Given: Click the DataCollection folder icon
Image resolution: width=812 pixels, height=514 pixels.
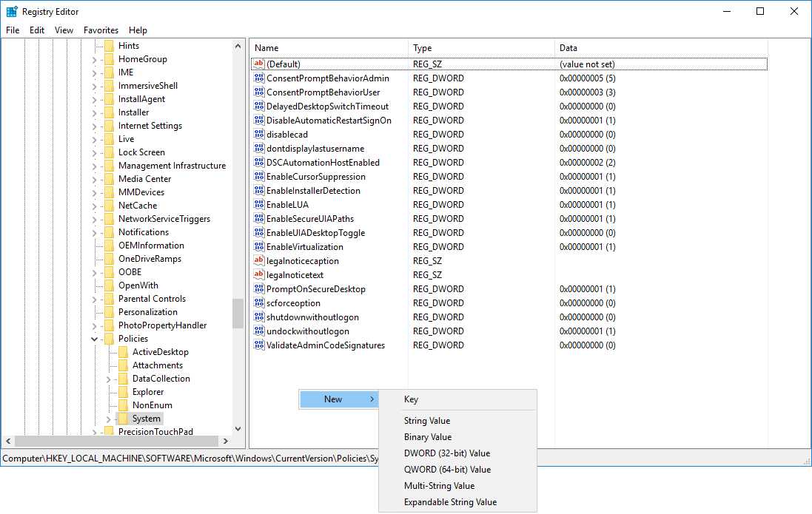Looking at the screenshot, I should click(x=124, y=379).
